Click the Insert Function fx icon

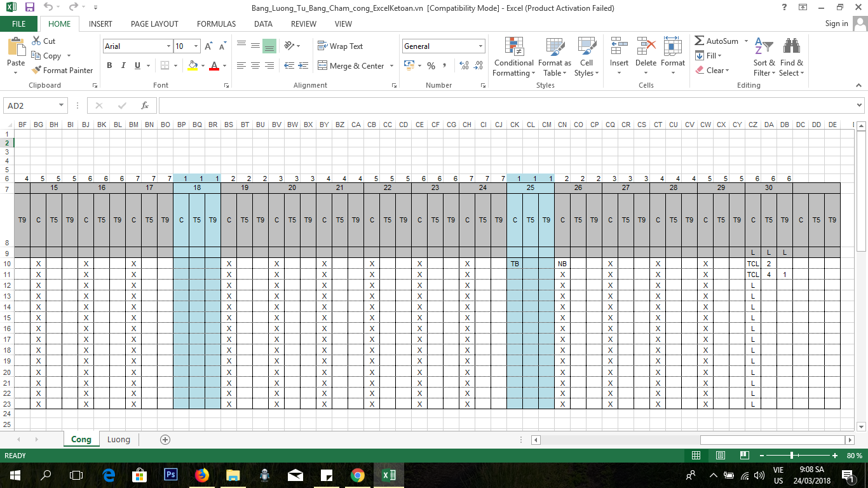coord(145,105)
